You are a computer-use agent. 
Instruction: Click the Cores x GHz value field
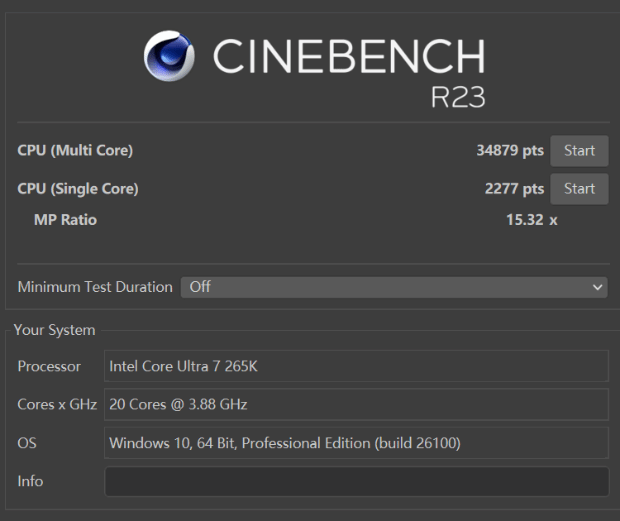coord(356,404)
